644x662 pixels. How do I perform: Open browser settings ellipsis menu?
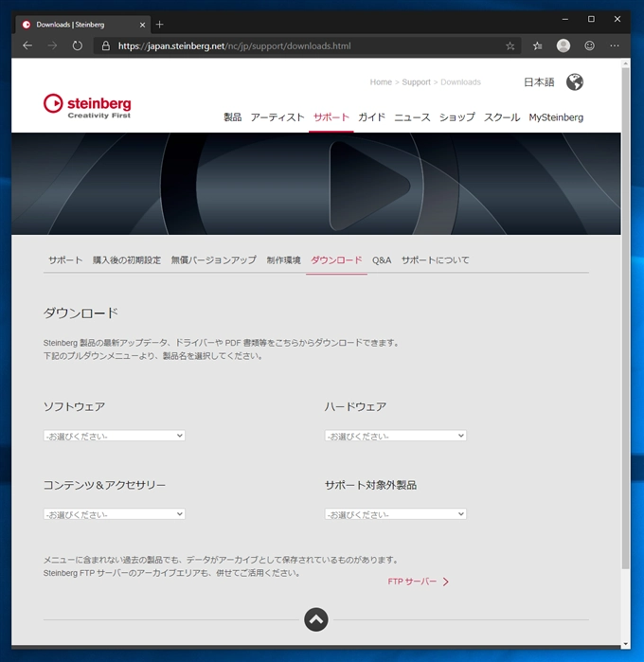pyautogui.click(x=615, y=45)
